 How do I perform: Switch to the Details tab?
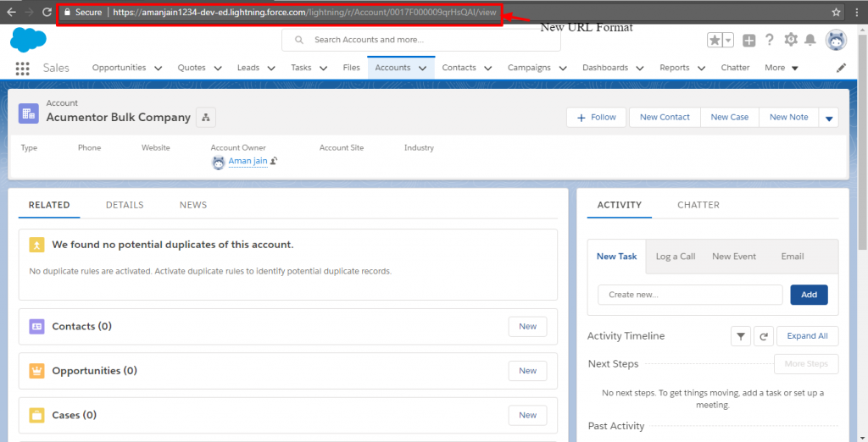point(125,205)
